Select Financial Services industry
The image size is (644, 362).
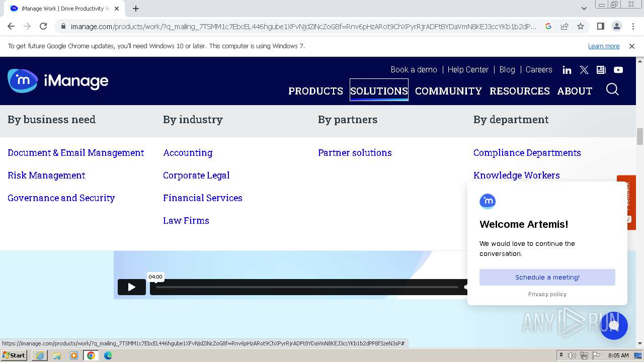click(203, 198)
